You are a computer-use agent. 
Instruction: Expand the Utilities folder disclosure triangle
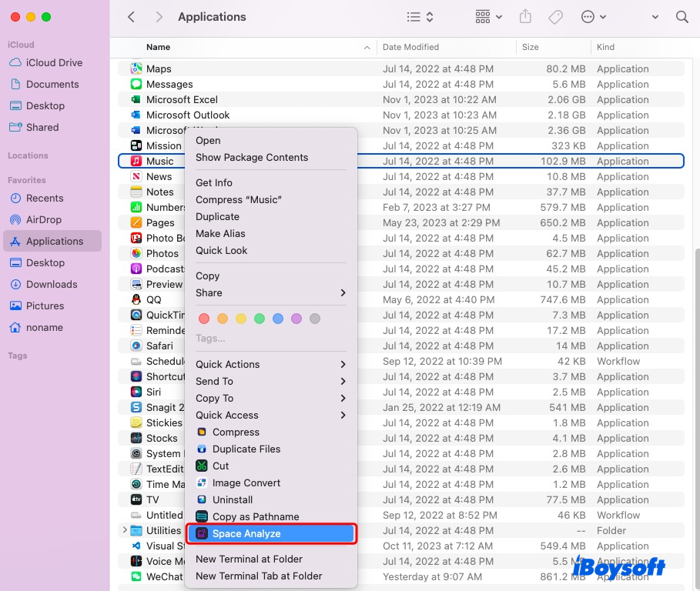coord(125,530)
